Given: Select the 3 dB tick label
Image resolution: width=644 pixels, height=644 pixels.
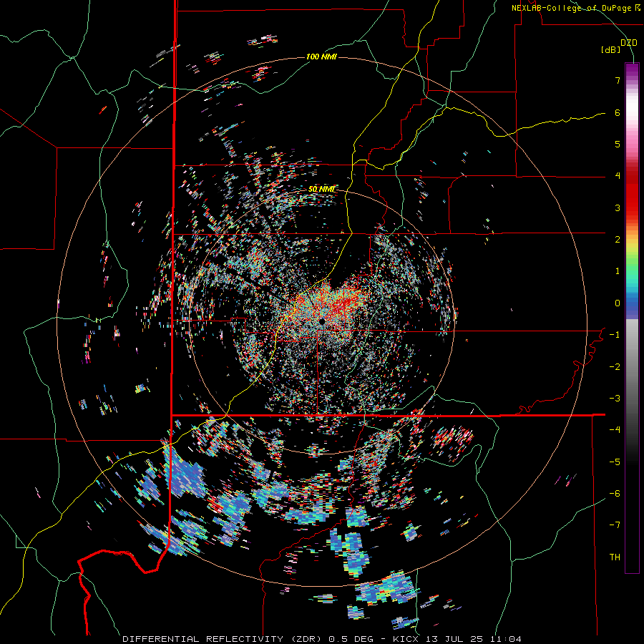Looking at the screenshot, I should [x=618, y=208].
